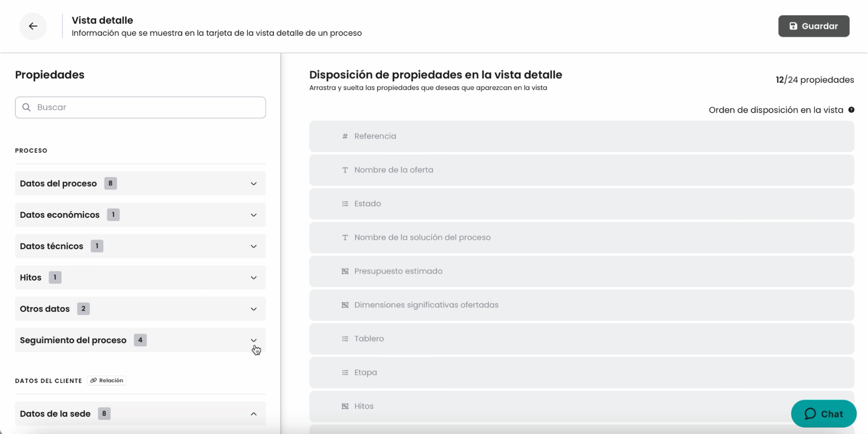The image size is (868, 434).
Task: Click the list icon next to Estado
Action: (345, 204)
